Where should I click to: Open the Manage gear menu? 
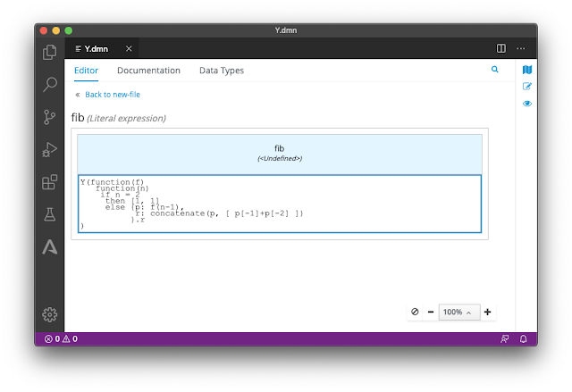(50, 314)
